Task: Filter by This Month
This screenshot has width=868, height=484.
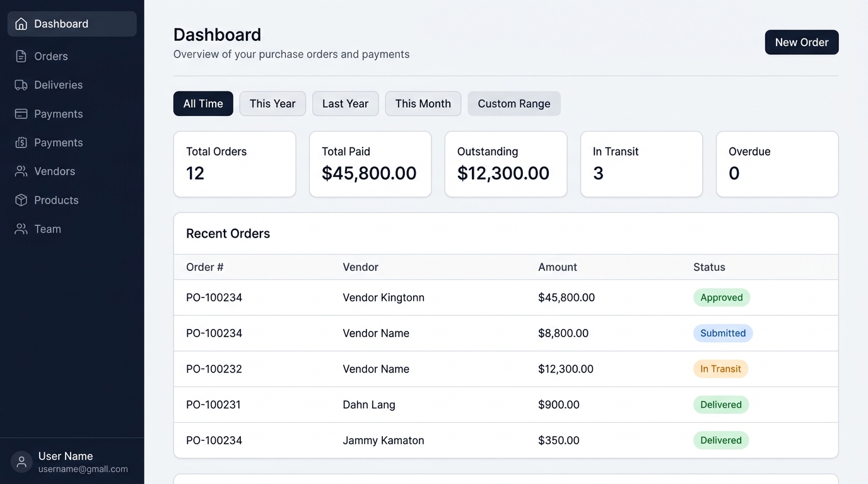Action: (x=423, y=104)
